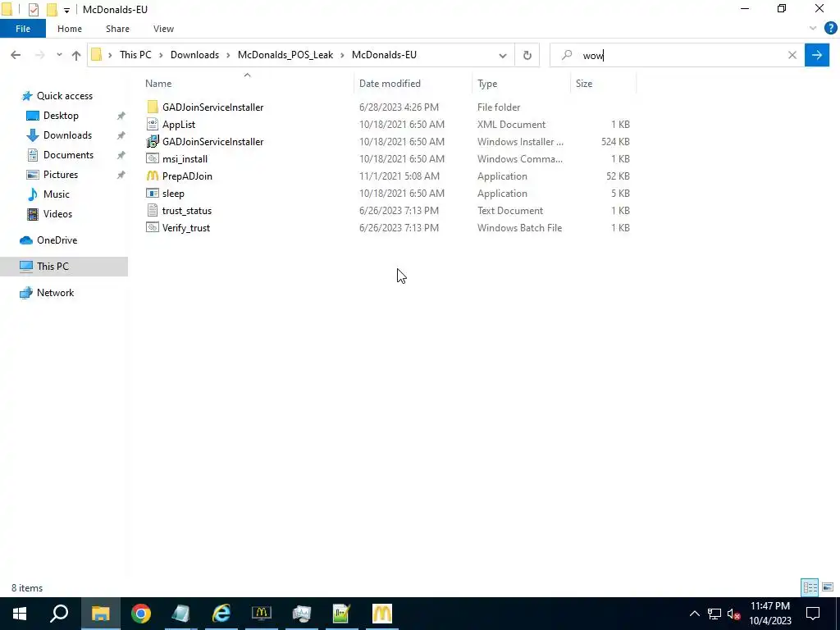This screenshot has height=630, width=840.
Task: Expand the chevron before This PC in path
Action: pos(111,55)
